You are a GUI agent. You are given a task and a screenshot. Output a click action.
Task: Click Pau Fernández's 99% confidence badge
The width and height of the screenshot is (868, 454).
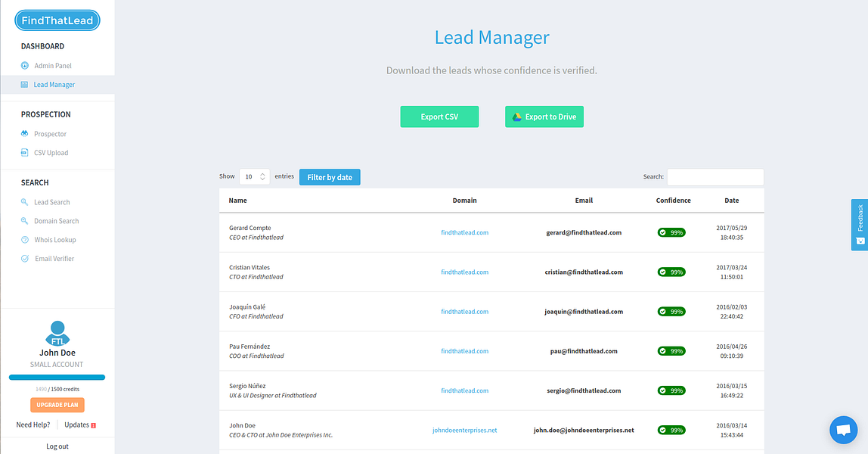(x=671, y=351)
